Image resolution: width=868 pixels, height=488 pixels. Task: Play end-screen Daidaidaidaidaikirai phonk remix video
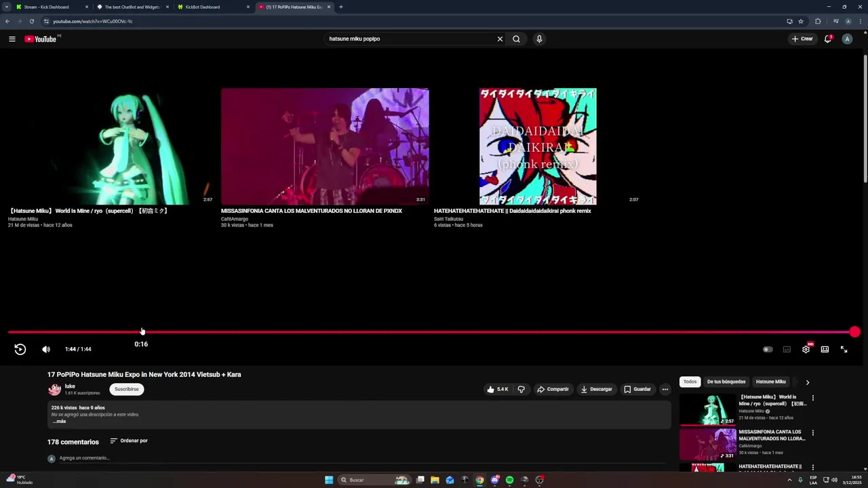tap(538, 146)
